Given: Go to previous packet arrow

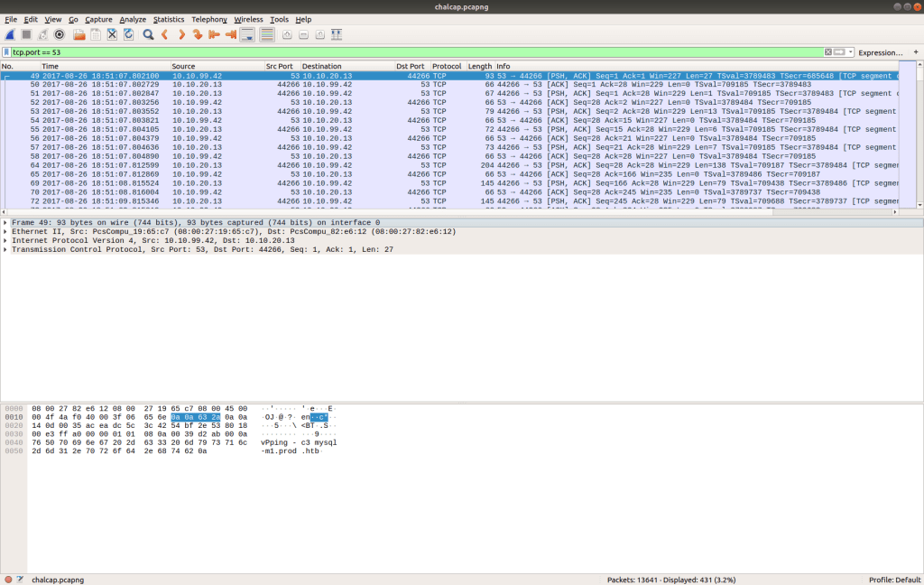Looking at the screenshot, I should pos(165,35).
